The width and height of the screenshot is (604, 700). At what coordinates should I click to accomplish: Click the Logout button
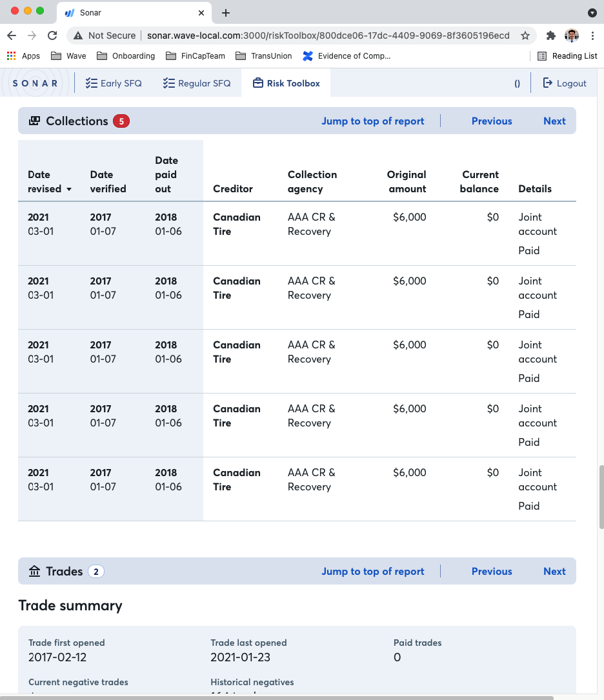tap(565, 83)
